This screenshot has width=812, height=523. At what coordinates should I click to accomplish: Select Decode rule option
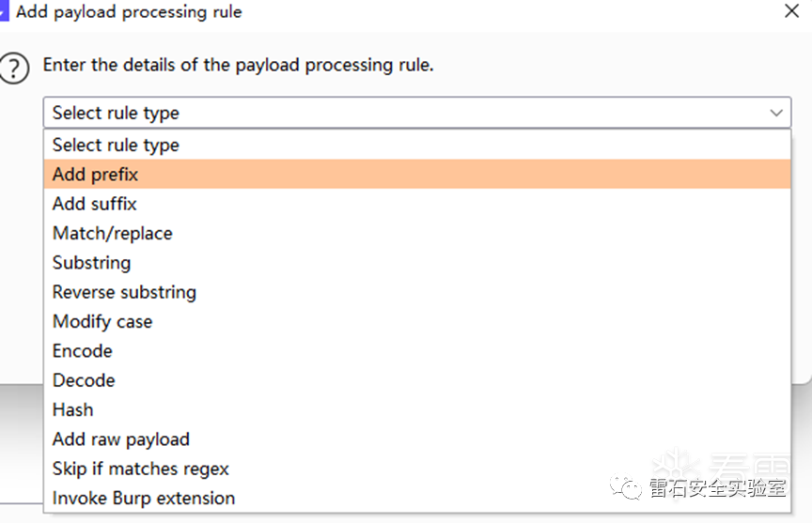(x=84, y=380)
